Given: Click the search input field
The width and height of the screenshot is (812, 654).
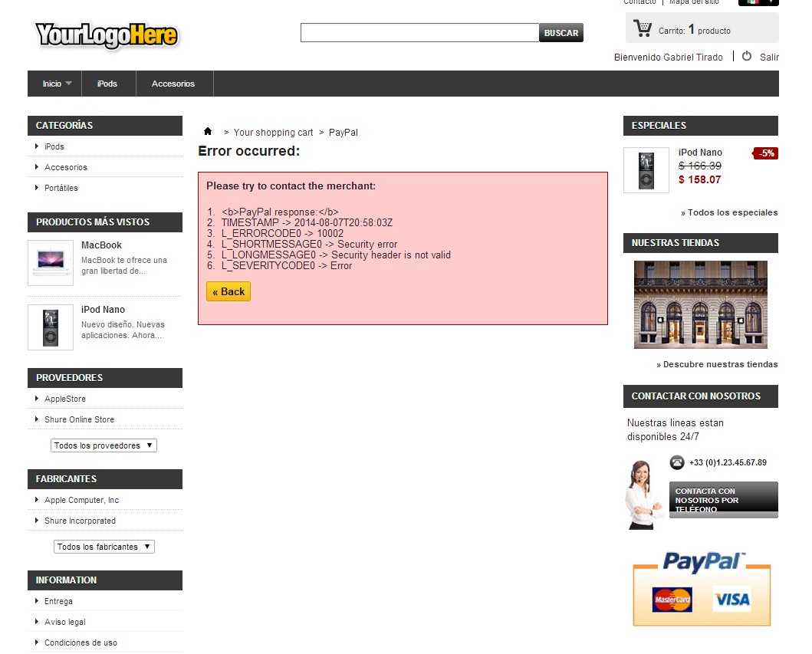Looking at the screenshot, I should [419, 33].
